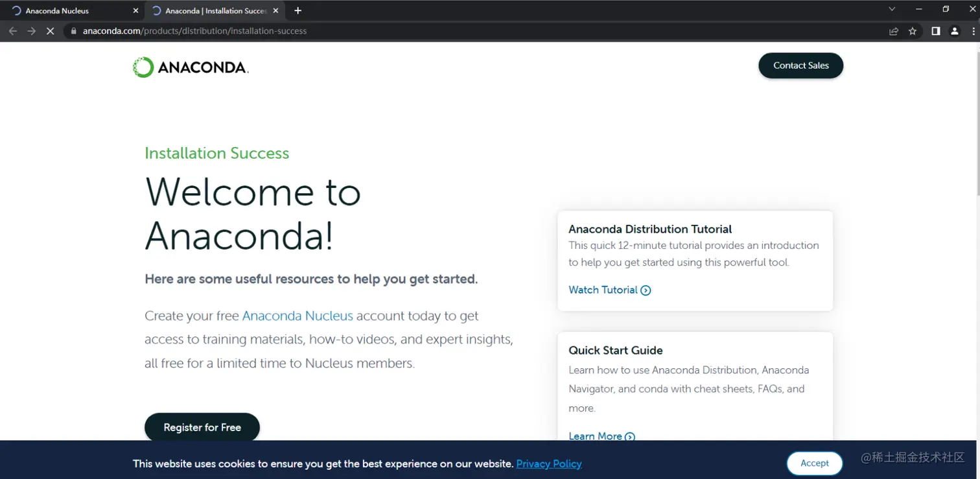Click the arrow icon beside Learn More

click(629, 436)
